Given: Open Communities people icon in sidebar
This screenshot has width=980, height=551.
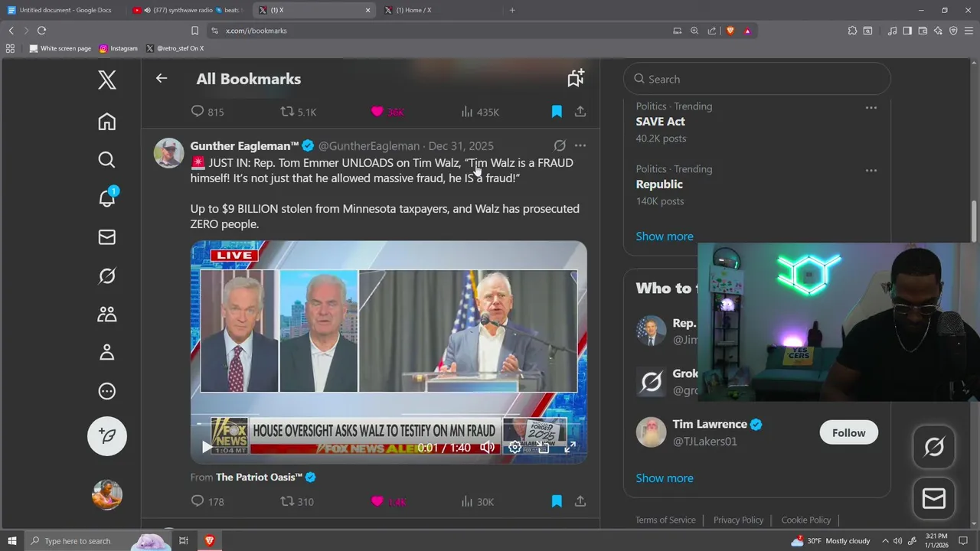Looking at the screenshot, I should 107,314.
